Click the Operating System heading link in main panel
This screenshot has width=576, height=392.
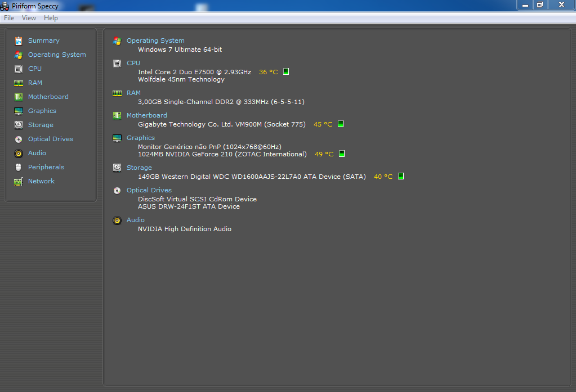[x=155, y=40]
